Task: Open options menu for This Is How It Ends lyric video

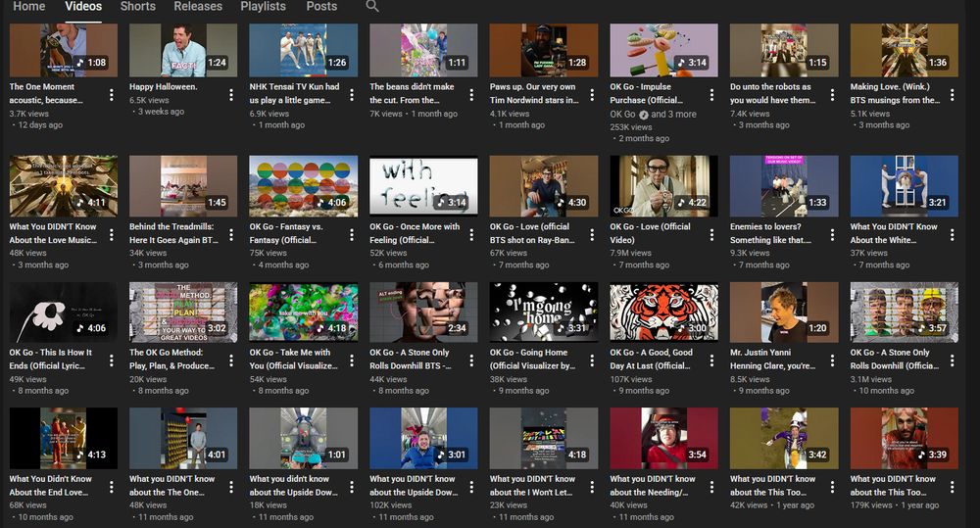Action: [x=112, y=360]
